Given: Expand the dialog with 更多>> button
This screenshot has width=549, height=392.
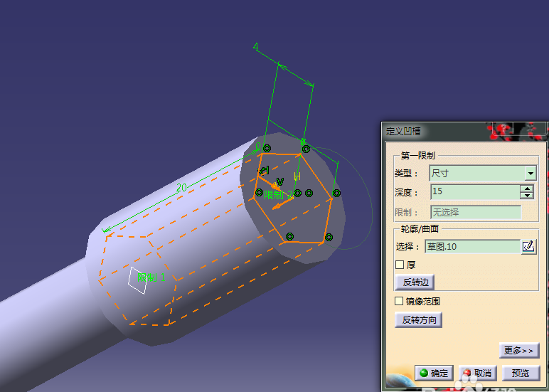Looking at the screenshot, I should pyautogui.click(x=519, y=350).
